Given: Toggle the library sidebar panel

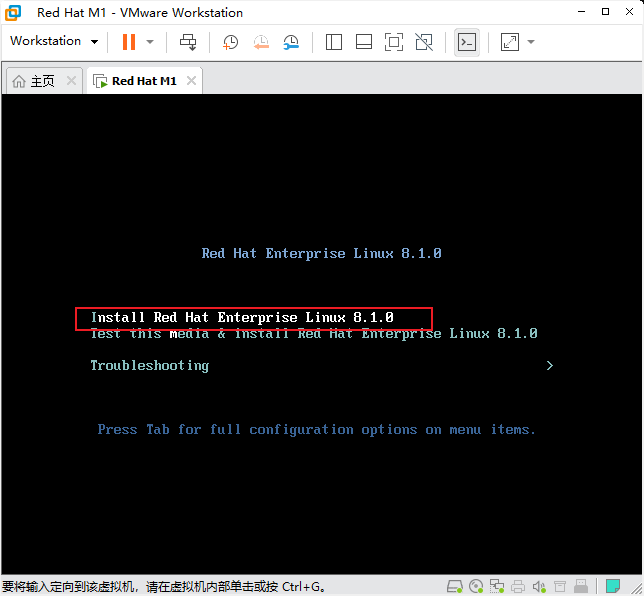Looking at the screenshot, I should 334,42.
